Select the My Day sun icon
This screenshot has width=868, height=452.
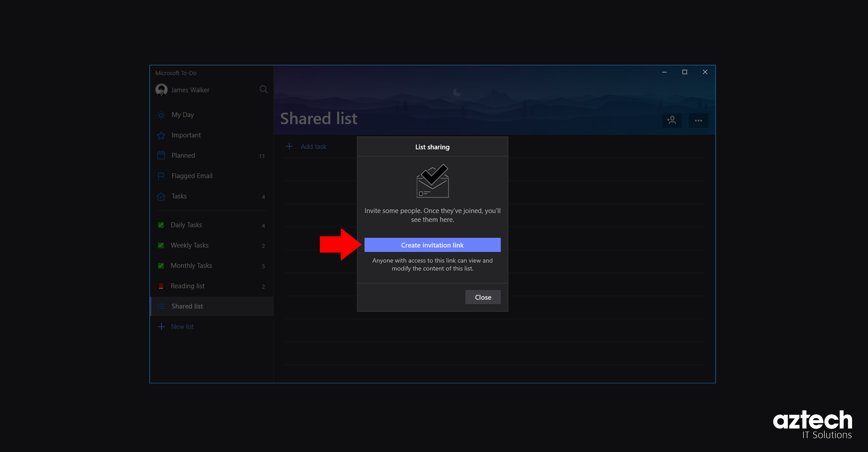pos(161,115)
